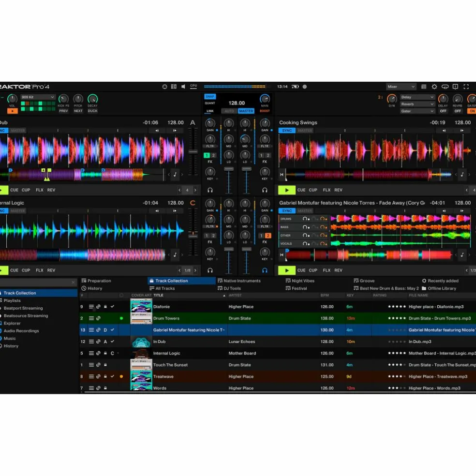Click the CPU meter indicator in header
This screenshot has height=476, width=476.
coord(193,87)
